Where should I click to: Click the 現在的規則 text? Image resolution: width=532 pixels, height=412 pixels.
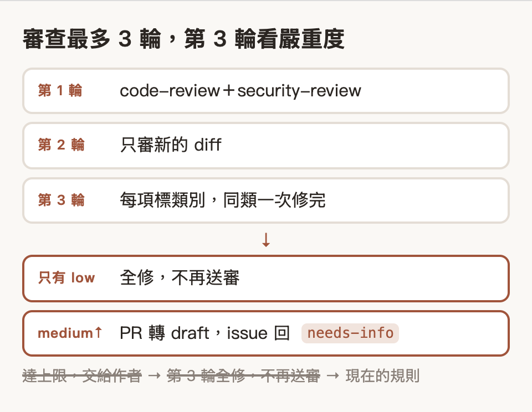pos(383,375)
